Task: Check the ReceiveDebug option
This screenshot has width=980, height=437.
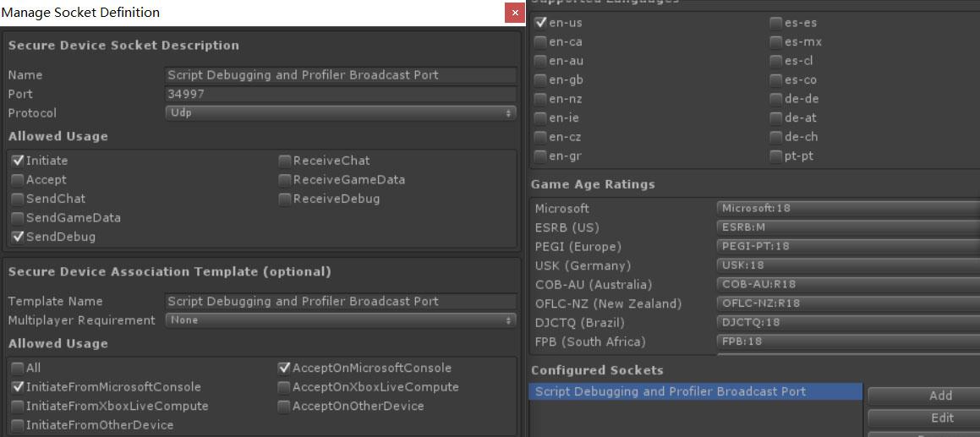Action: pyautogui.click(x=284, y=199)
